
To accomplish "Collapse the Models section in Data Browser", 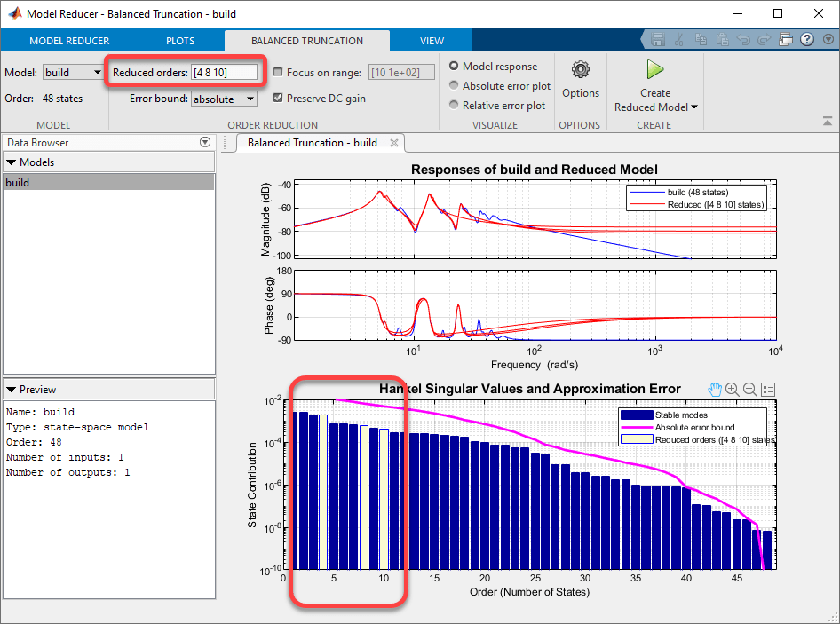I will (12, 162).
